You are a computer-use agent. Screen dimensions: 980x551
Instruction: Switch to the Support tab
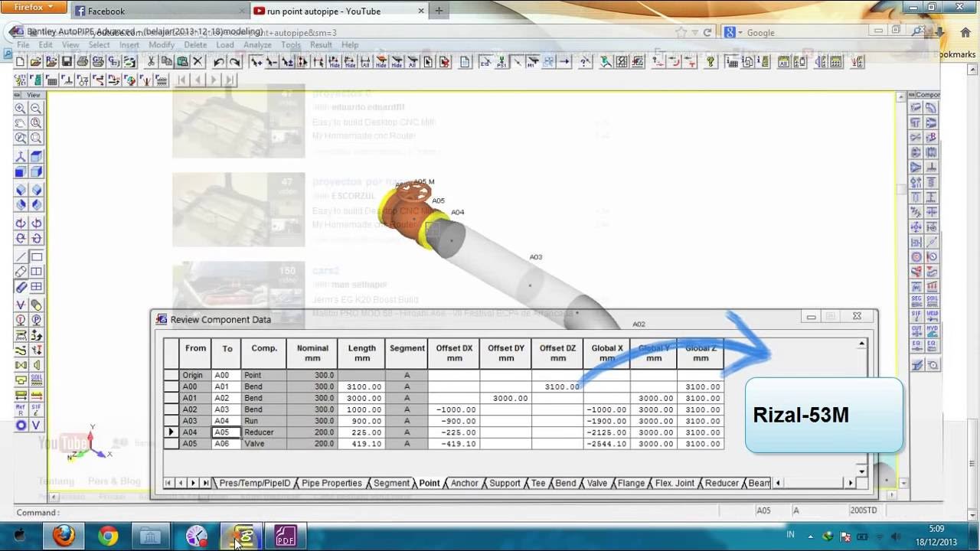(x=505, y=483)
